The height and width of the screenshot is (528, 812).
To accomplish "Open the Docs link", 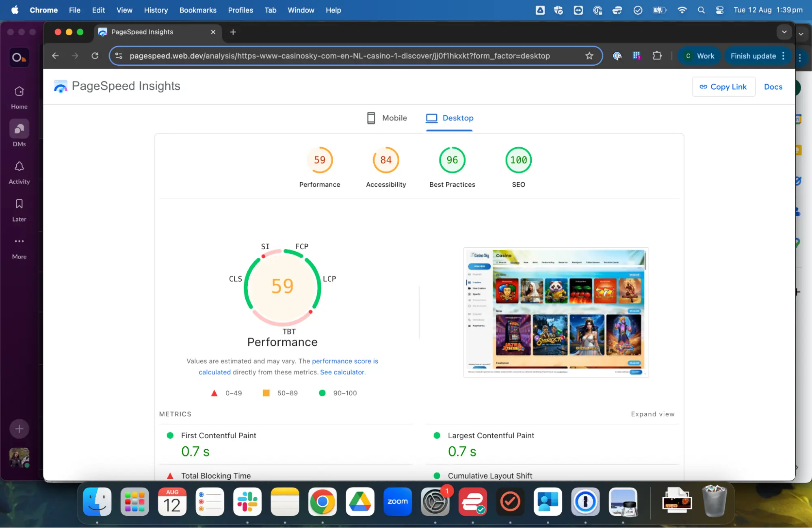I will coord(773,87).
